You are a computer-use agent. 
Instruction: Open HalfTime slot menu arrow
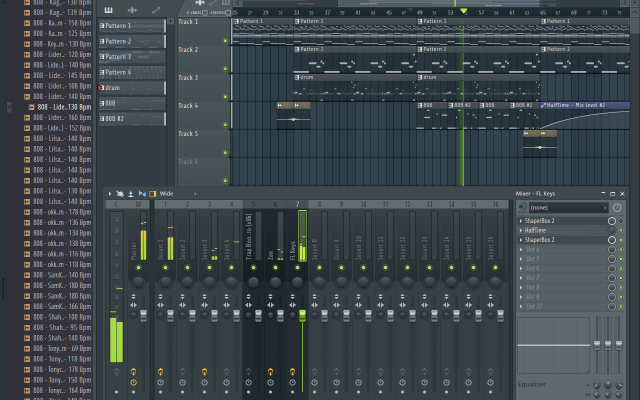(521, 231)
